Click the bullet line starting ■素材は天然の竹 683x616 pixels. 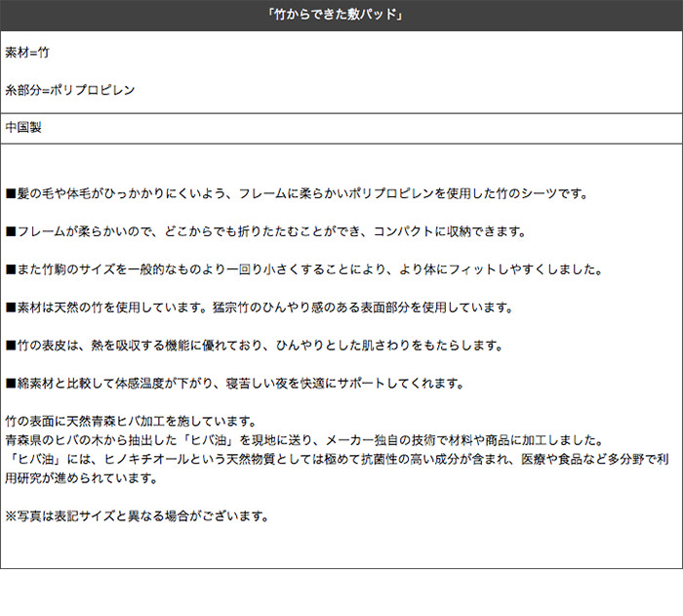click(260, 308)
